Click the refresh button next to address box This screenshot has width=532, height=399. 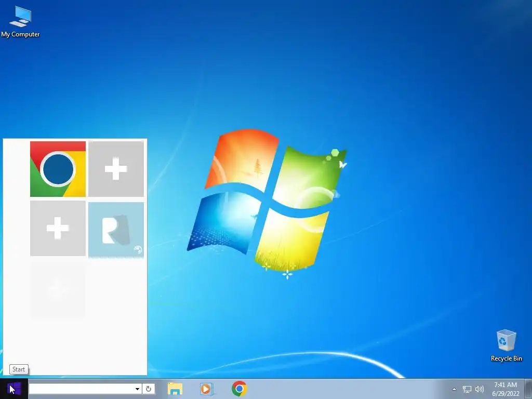pos(149,389)
